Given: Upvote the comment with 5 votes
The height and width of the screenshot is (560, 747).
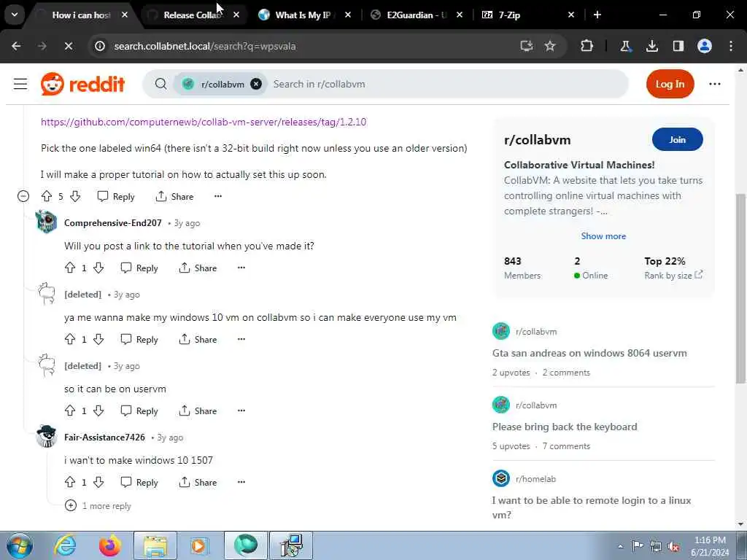Looking at the screenshot, I should point(47,196).
